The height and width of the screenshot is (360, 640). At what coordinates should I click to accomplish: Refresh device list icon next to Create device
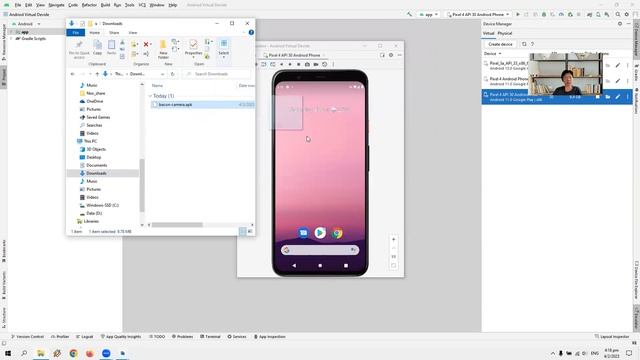(x=524, y=44)
